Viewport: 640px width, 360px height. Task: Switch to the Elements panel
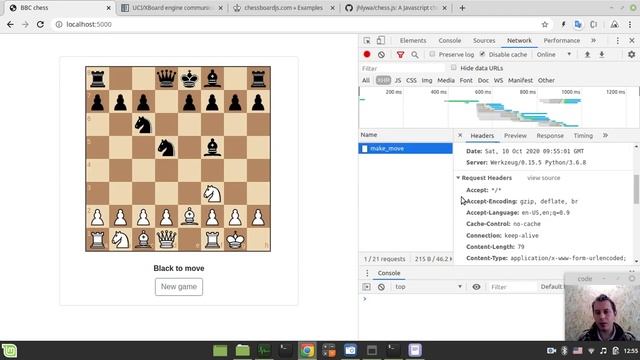coord(413,40)
